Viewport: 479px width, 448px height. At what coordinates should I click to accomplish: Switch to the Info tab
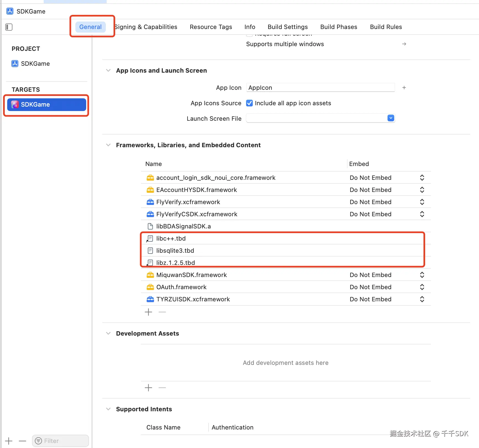250,27
